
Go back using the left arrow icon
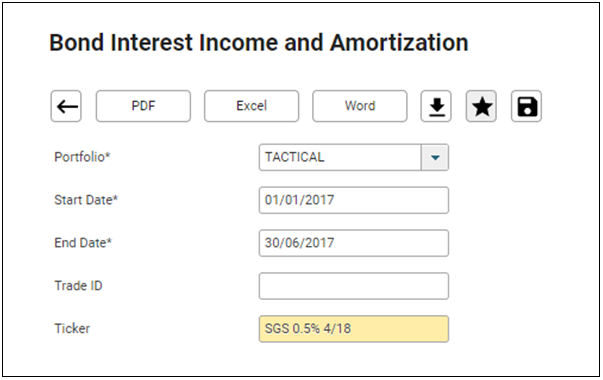point(66,107)
